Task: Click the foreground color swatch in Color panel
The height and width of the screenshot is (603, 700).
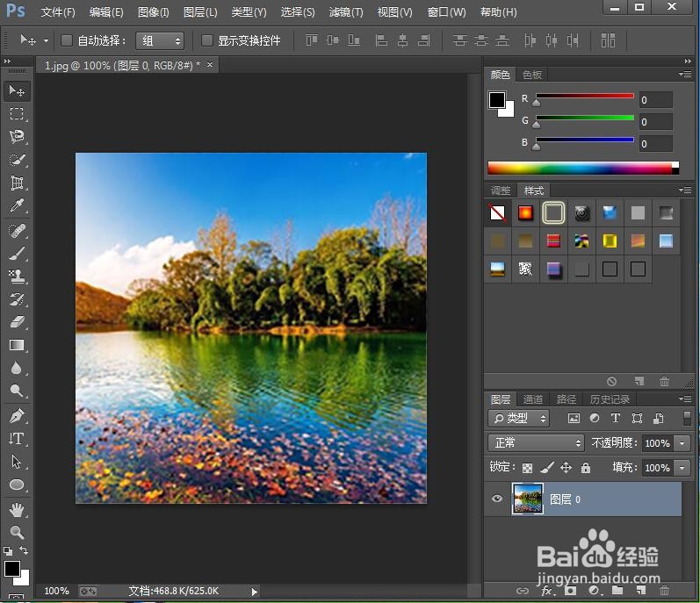Action: pos(497,100)
